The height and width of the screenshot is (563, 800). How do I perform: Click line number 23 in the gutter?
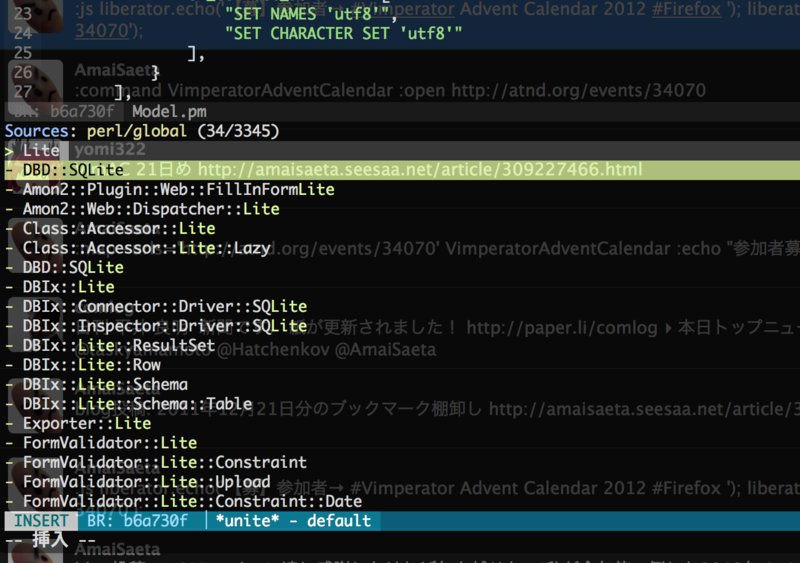click(22, 14)
